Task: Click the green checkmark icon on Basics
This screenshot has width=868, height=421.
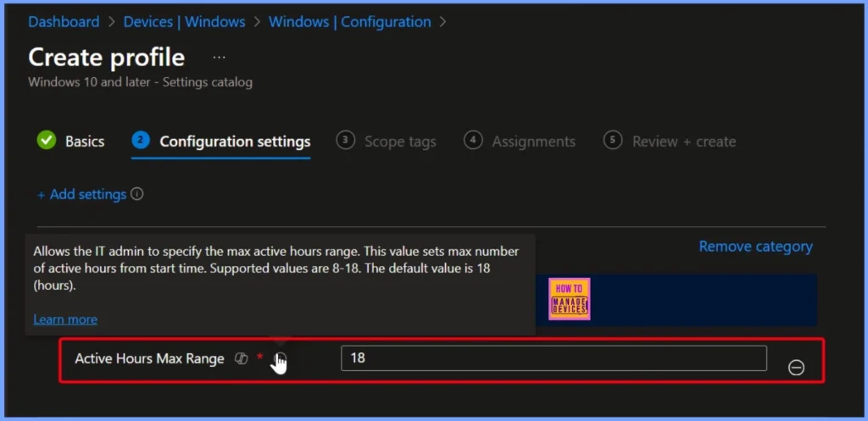Action: 47,141
